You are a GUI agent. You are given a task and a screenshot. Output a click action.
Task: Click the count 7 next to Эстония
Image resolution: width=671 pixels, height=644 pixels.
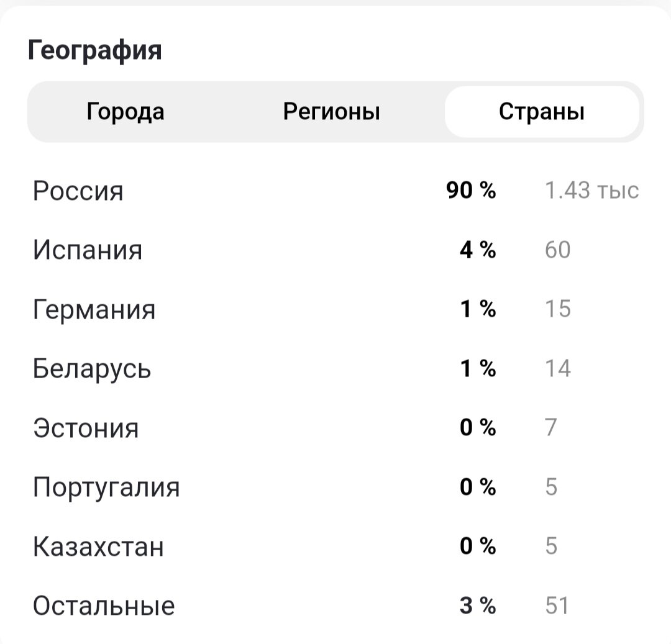(551, 427)
